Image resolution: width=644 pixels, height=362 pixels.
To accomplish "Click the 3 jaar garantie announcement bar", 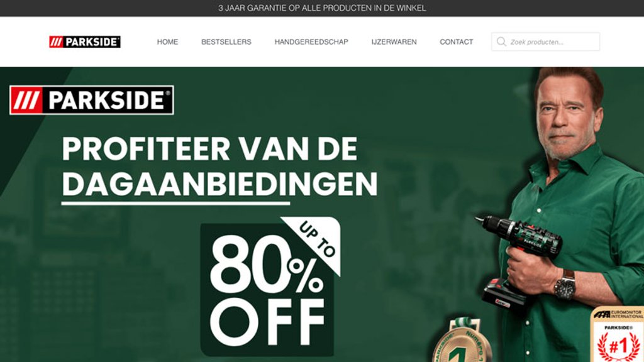I will point(322,8).
